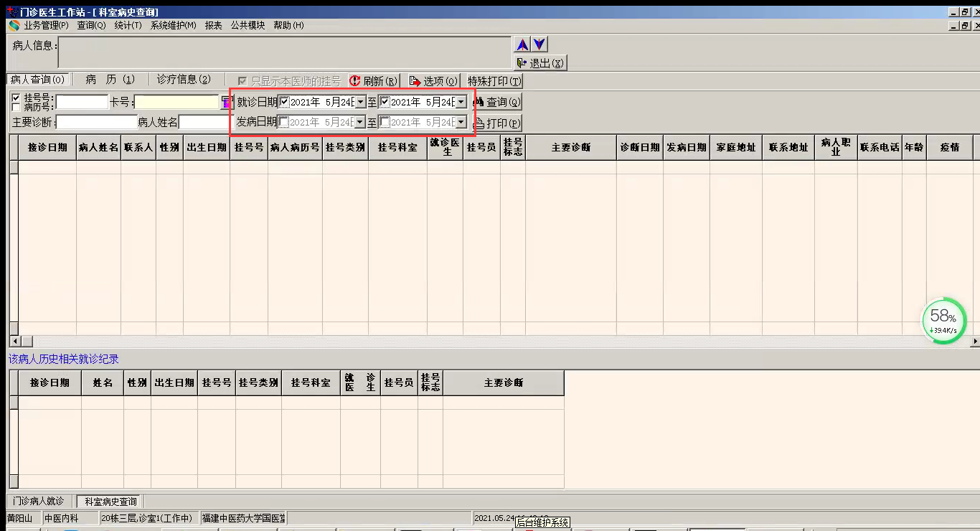Open the 就诊日期 start date dropdown
Image resolution: width=980 pixels, height=531 pixels.
click(360, 102)
